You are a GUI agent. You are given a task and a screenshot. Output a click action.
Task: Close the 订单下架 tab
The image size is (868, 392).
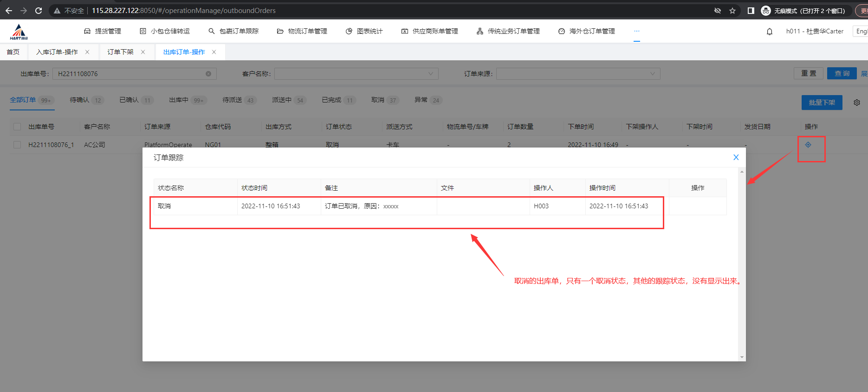pos(143,52)
